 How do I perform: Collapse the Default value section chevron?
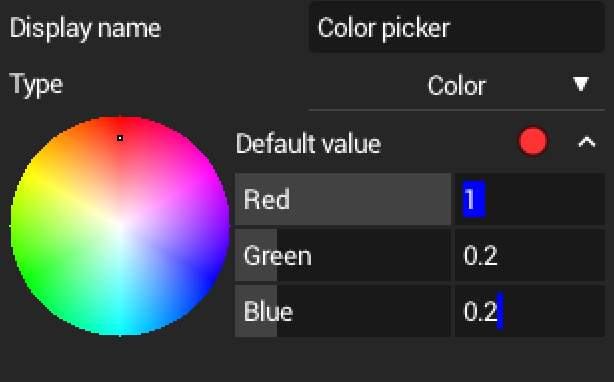coord(587,142)
